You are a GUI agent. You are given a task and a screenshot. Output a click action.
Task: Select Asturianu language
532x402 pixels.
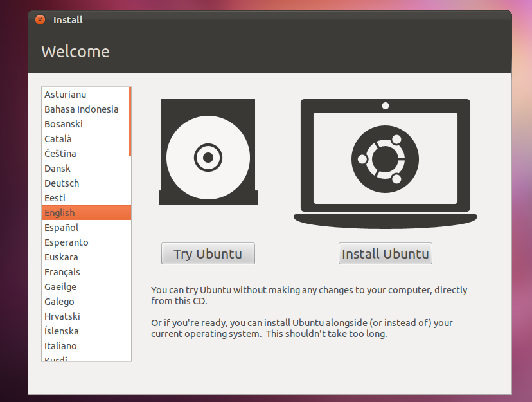tap(85, 95)
